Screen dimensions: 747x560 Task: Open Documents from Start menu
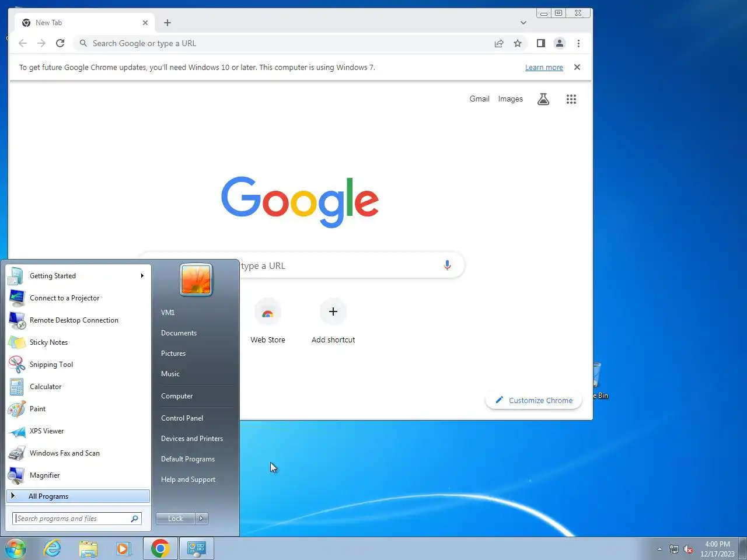coord(179,333)
